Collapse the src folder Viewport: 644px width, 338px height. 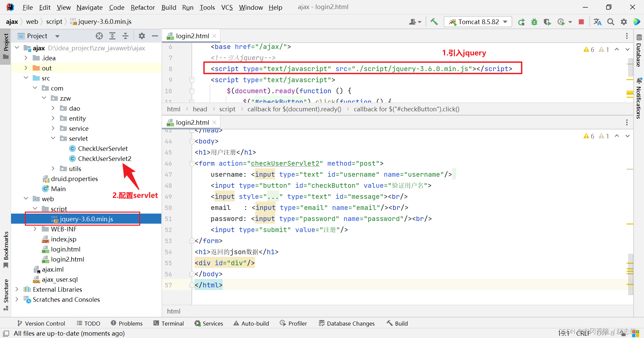tap(26, 78)
